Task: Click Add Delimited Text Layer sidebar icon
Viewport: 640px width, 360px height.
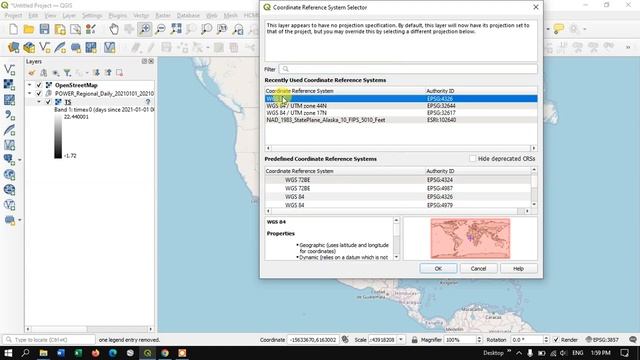Action: (x=9, y=115)
